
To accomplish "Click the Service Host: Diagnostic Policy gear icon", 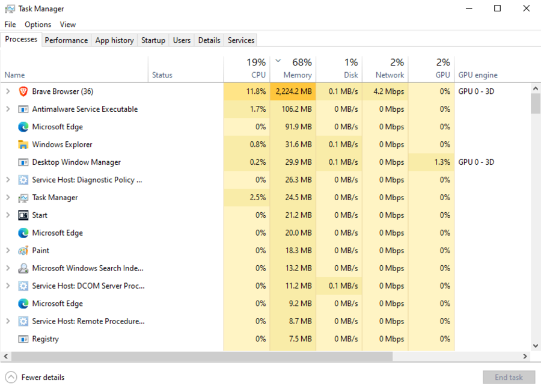I will tap(23, 180).
